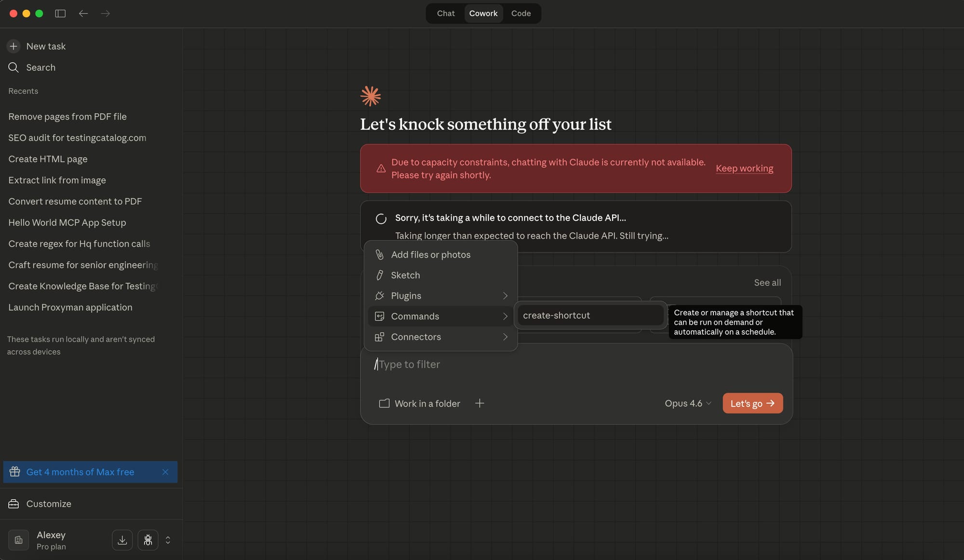
Task: Click the plus icon beside Work in a folder
Action: pyautogui.click(x=480, y=403)
